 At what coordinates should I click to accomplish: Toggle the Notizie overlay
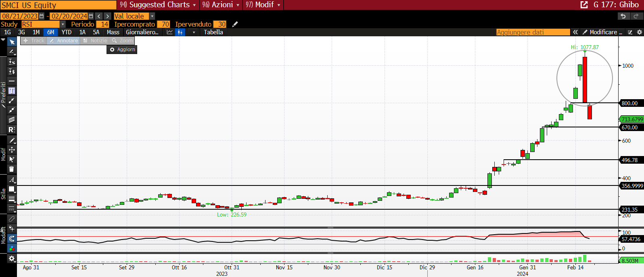point(95,41)
